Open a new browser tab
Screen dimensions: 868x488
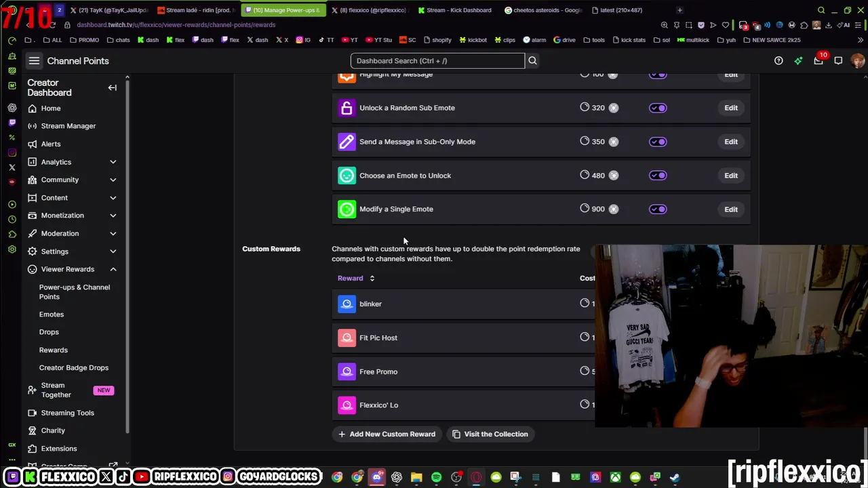click(x=679, y=10)
